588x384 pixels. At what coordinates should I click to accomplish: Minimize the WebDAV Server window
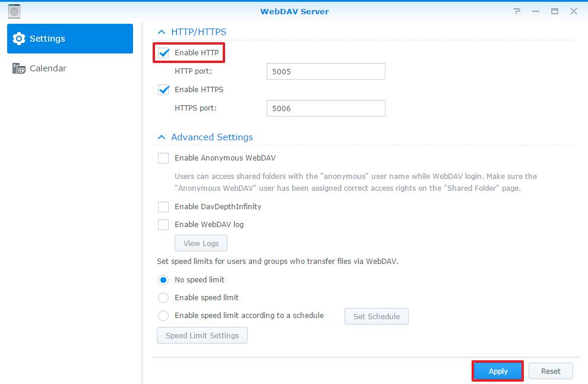point(536,11)
